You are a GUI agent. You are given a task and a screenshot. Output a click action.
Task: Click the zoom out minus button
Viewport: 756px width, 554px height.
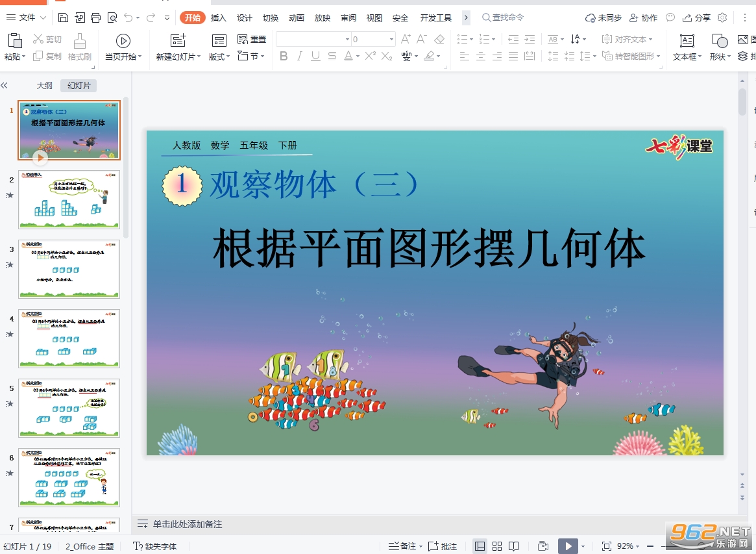click(x=650, y=546)
